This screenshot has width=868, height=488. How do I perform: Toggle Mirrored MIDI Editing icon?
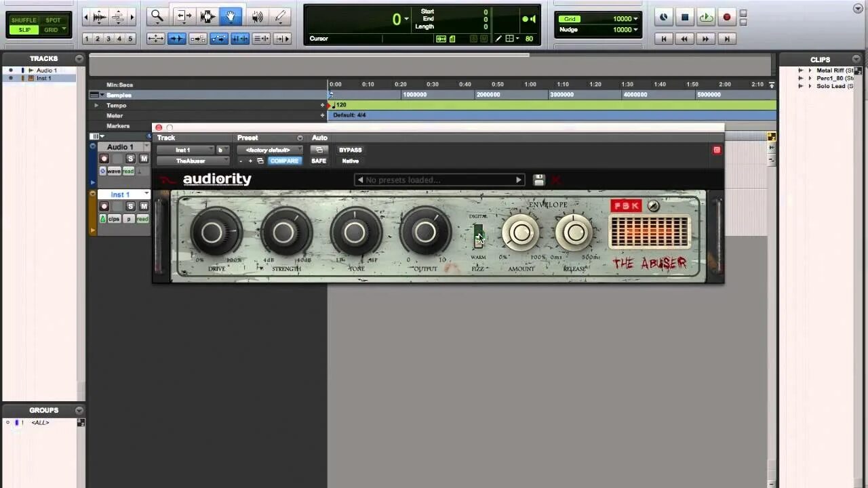point(197,39)
